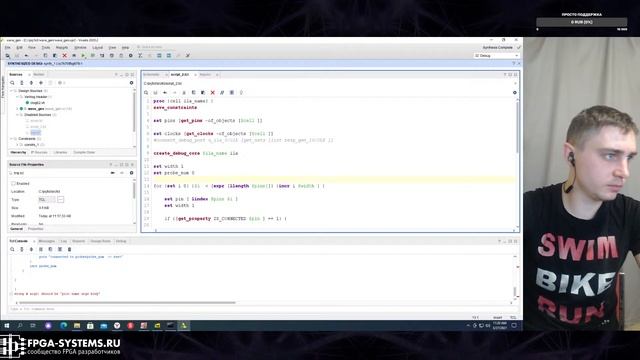
Task: Switch to the Schematic tab
Action: 151,75
